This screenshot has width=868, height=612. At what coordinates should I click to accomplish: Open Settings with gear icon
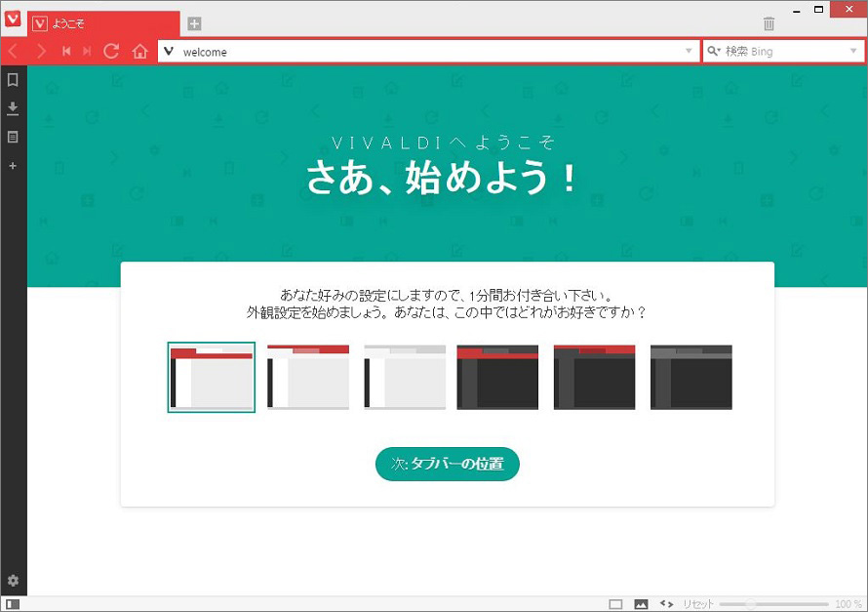coord(13,581)
